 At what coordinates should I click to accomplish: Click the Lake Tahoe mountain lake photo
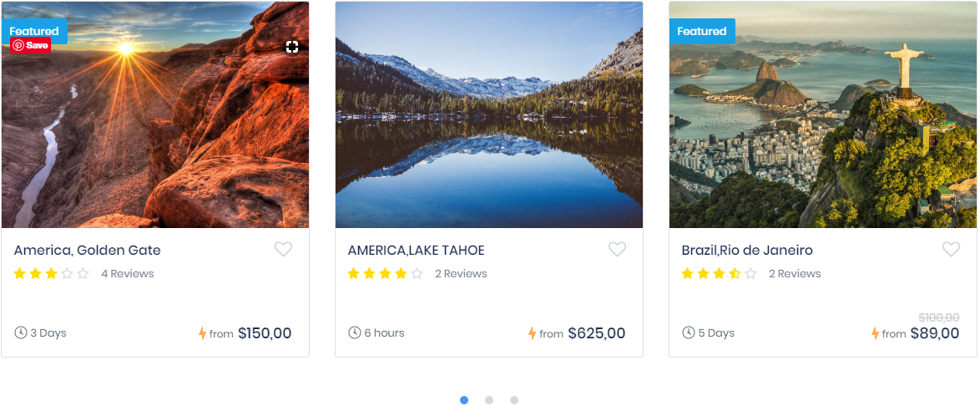click(489, 114)
